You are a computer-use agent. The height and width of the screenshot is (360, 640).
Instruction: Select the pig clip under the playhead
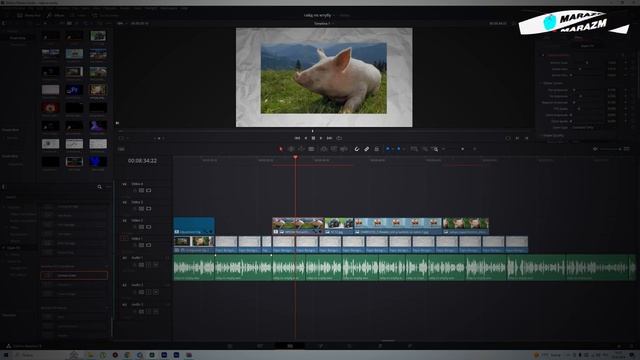pos(298,226)
